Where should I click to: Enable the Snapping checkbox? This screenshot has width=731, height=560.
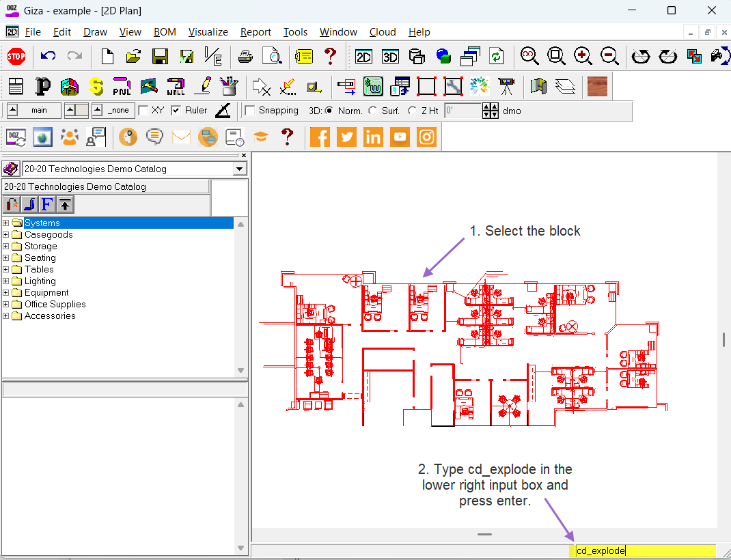click(x=250, y=111)
